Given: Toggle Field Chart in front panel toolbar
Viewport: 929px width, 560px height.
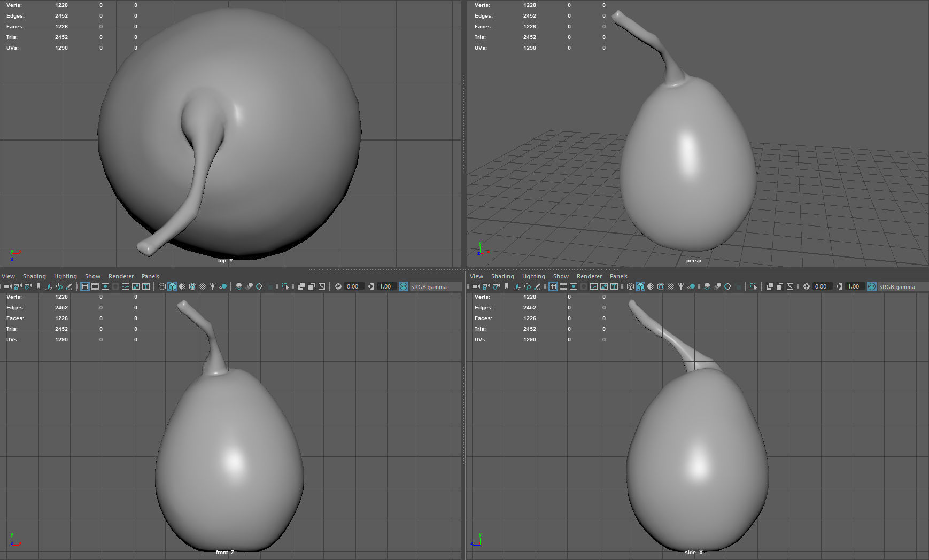Looking at the screenshot, I should point(126,286).
